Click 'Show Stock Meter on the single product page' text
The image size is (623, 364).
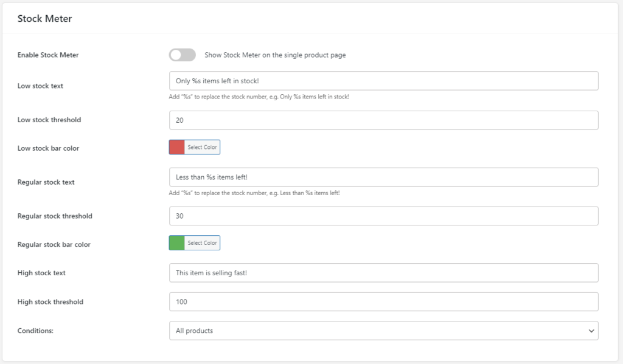tap(275, 55)
